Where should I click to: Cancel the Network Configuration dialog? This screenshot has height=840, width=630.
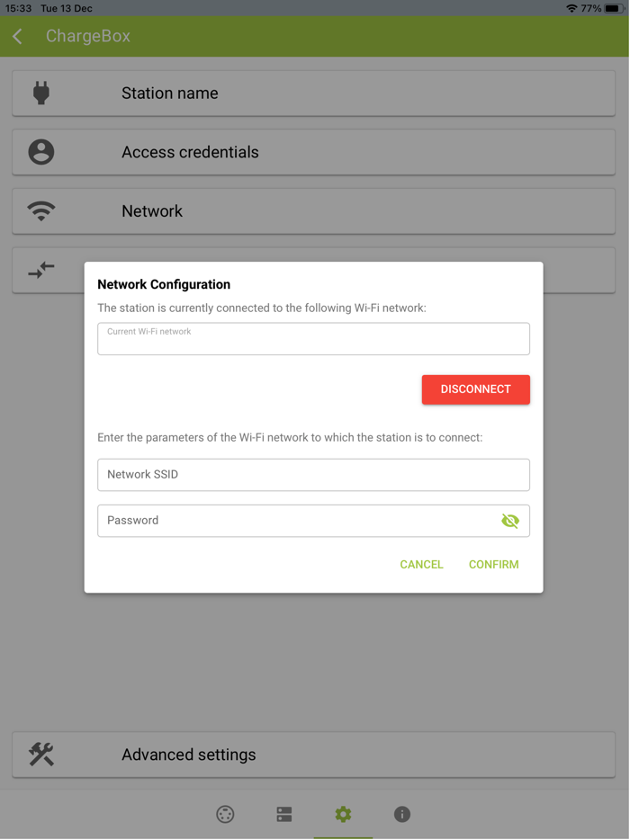(x=421, y=565)
